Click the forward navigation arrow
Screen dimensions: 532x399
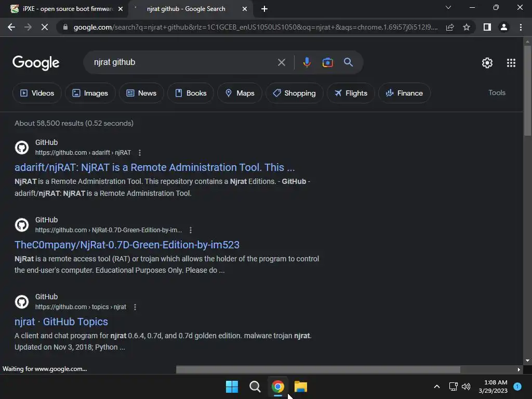coord(28,27)
